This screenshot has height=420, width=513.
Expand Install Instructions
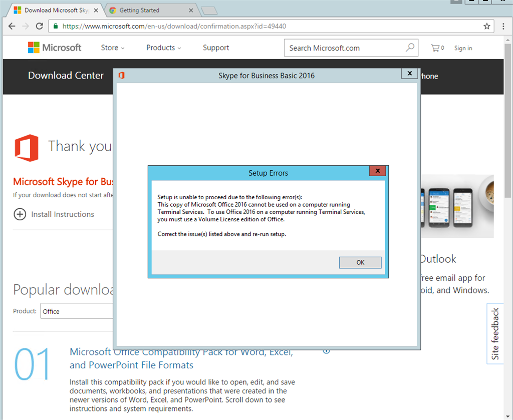tap(54, 214)
